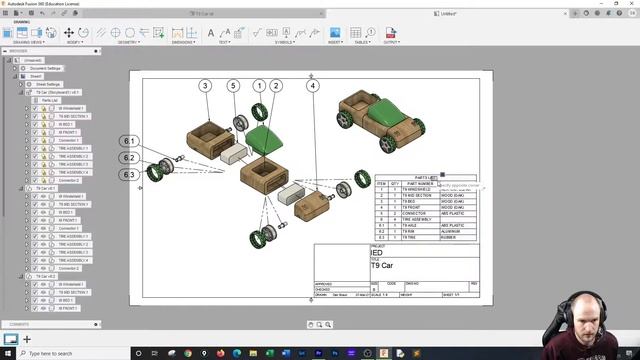
Task: Select the Ordinate Dimension tool
Action: 191,33
